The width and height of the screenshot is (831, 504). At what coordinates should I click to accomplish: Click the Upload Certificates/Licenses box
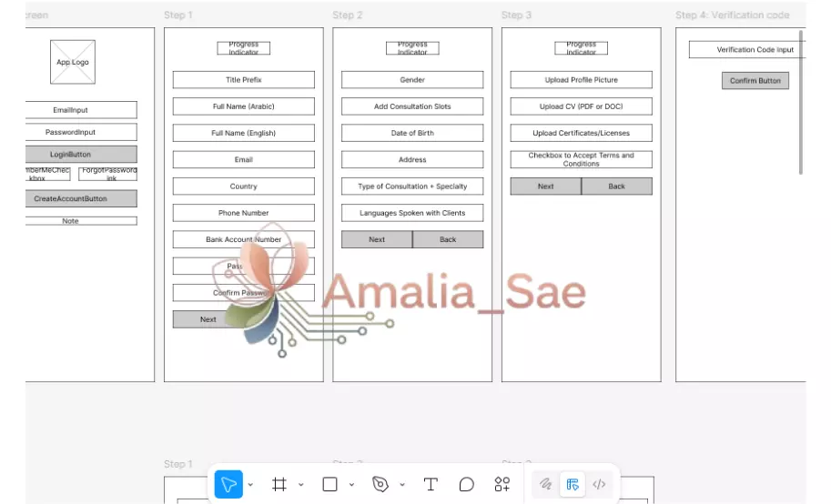pyautogui.click(x=582, y=133)
